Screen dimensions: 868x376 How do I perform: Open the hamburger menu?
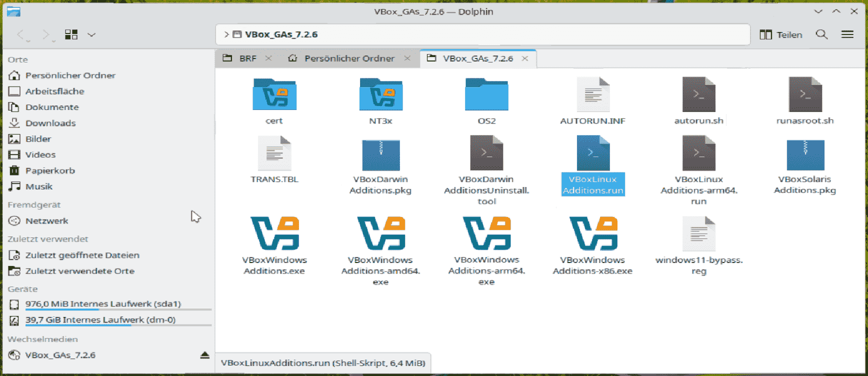point(847,34)
